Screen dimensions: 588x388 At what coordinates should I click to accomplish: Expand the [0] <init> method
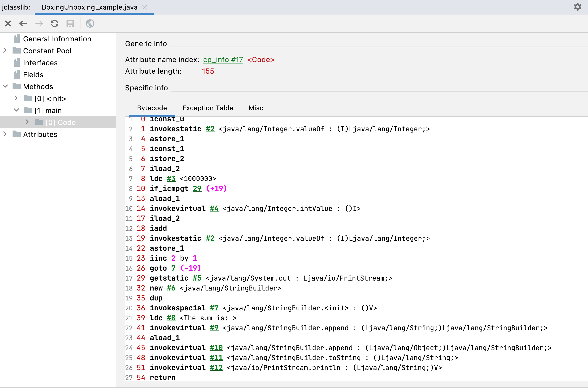(16, 98)
